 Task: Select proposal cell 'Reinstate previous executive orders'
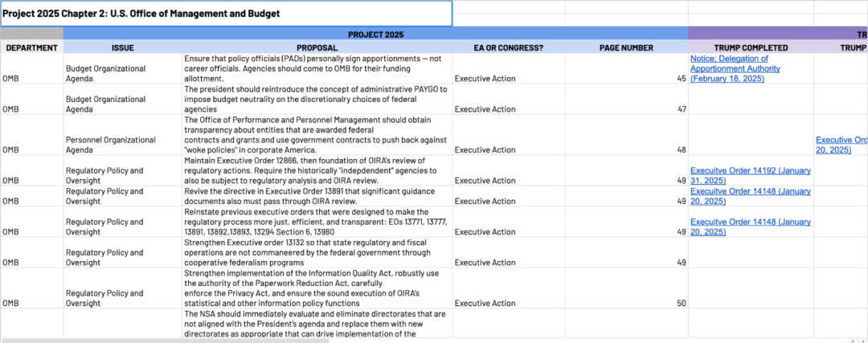pyautogui.click(x=317, y=222)
